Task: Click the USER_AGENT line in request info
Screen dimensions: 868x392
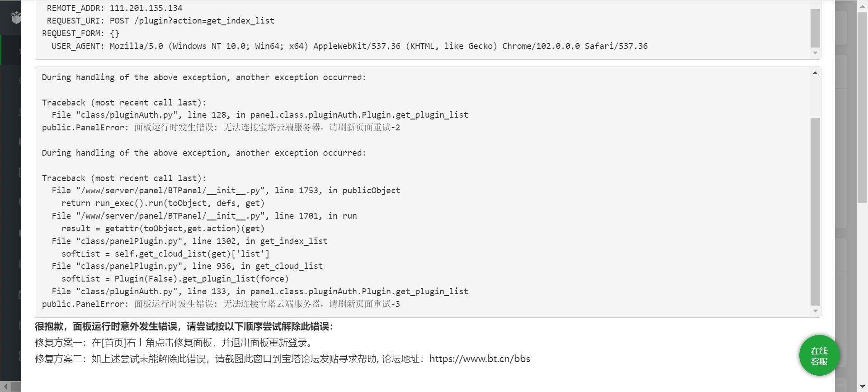Action: [349, 46]
